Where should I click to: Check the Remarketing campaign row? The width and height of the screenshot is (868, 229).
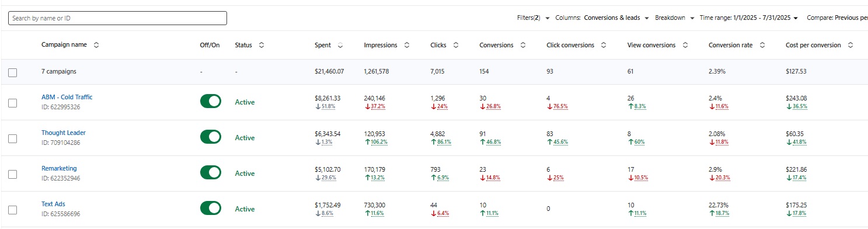click(x=13, y=174)
